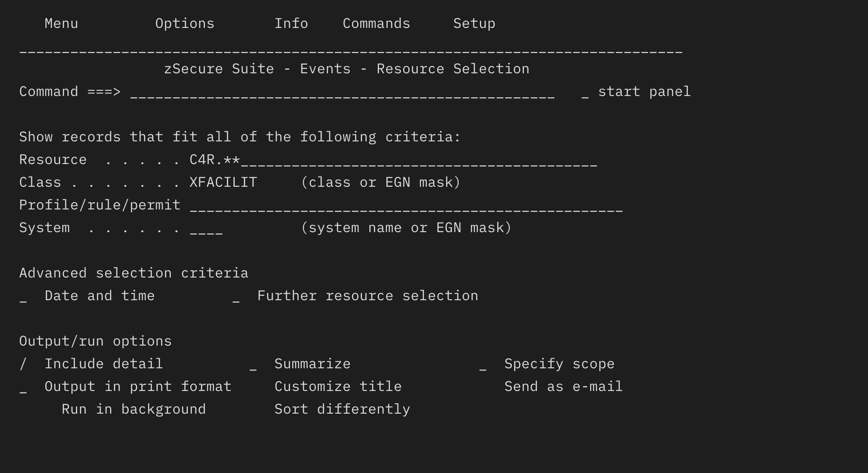Click the System name input field
Screen dimensions: 868x473
point(205,227)
